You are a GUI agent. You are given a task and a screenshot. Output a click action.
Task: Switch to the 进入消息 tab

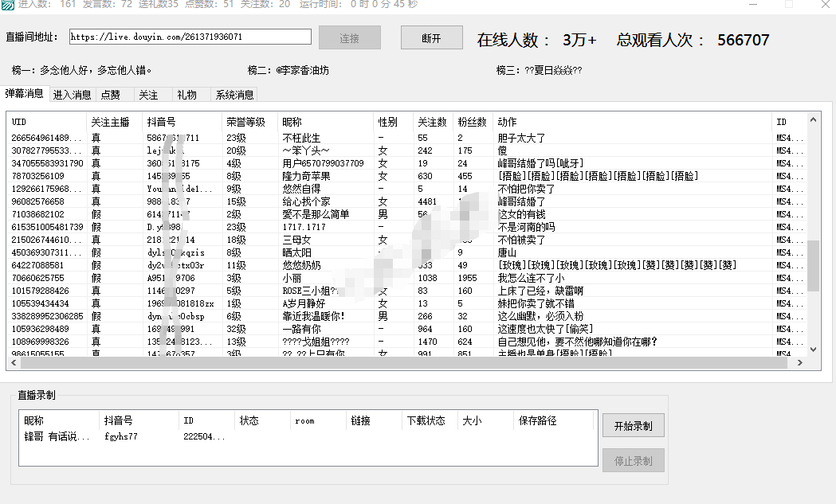click(73, 95)
